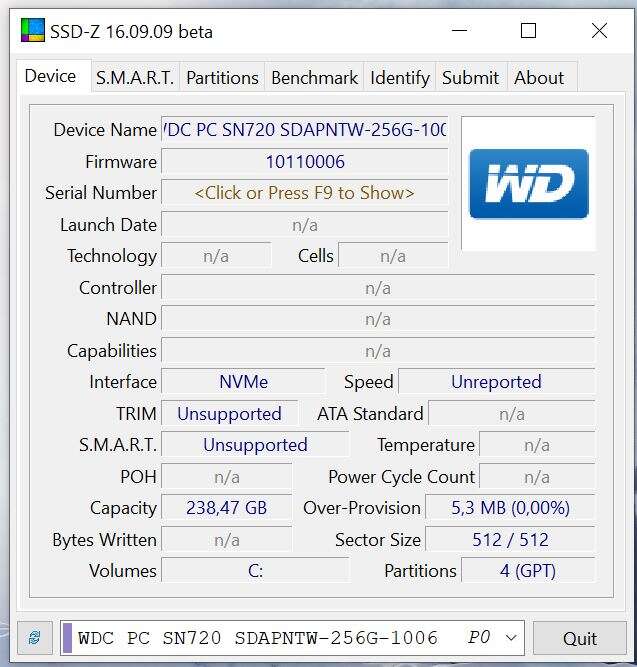This screenshot has width=637, height=667.
Task: Click the Capacity value 238,47 GB
Action: pyautogui.click(x=226, y=508)
